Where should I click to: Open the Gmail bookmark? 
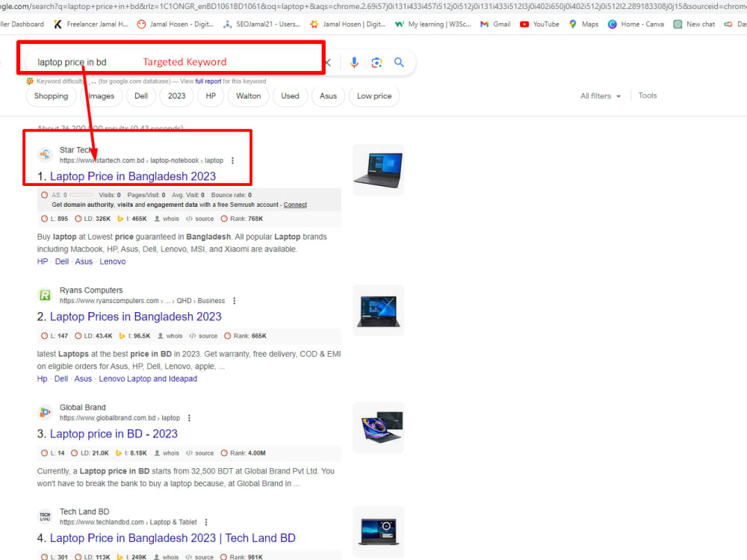pyautogui.click(x=495, y=25)
